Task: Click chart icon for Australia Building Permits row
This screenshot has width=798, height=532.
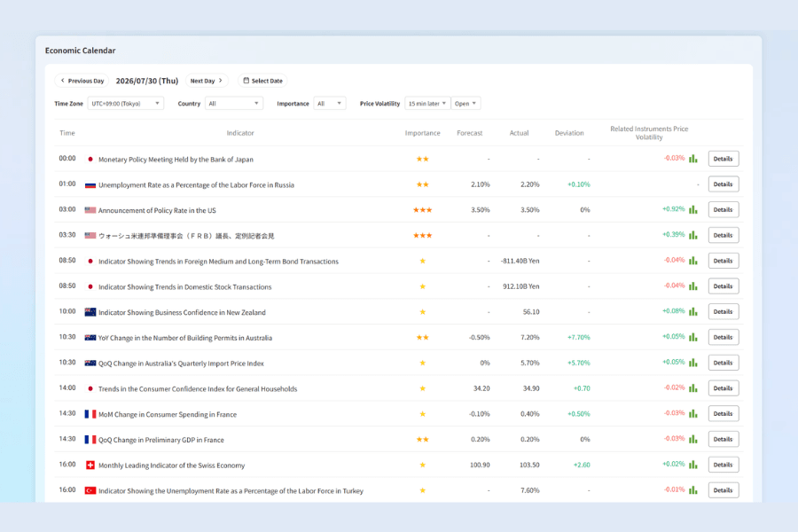Action: point(693,337)
